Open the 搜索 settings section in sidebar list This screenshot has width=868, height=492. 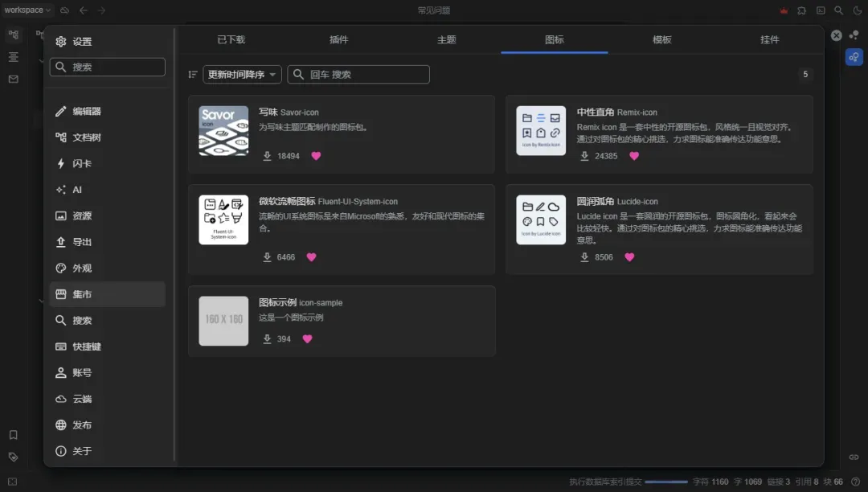[x=108, y=321]
